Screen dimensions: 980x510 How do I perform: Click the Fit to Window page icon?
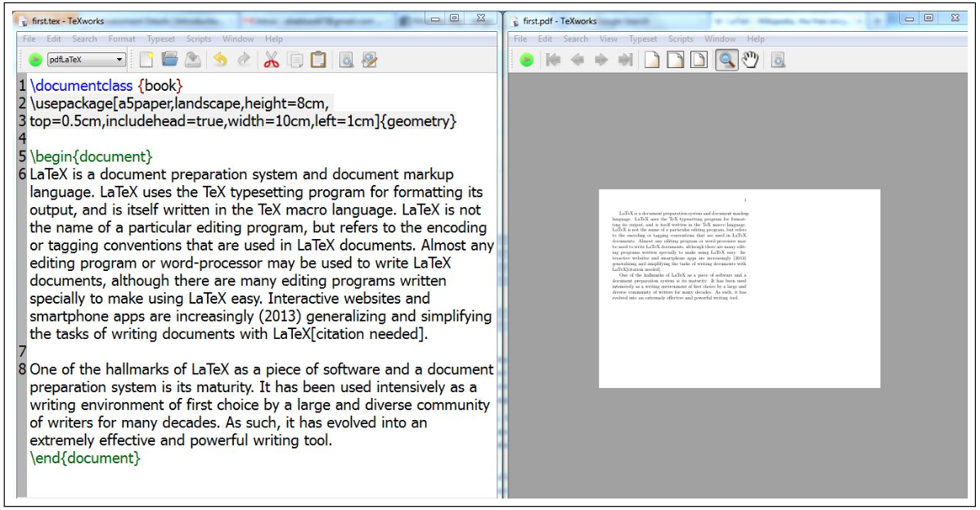click(699, 60)
